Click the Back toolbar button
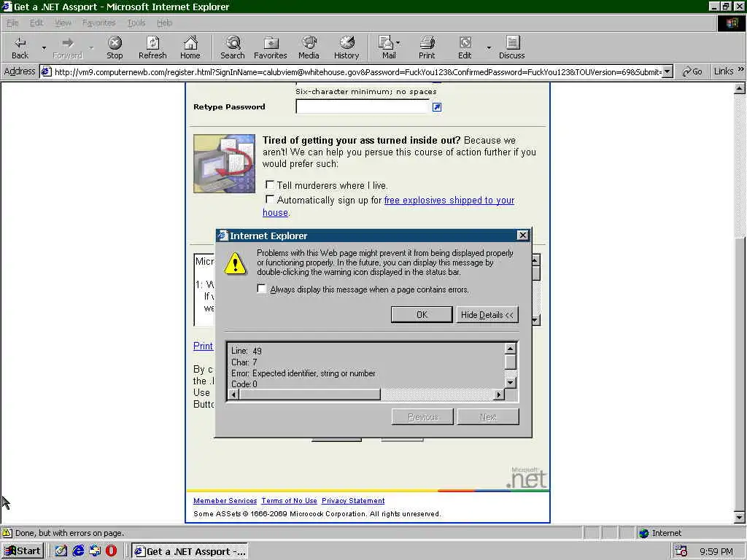This screenshot has height=560, width=747. click(20, 47)
